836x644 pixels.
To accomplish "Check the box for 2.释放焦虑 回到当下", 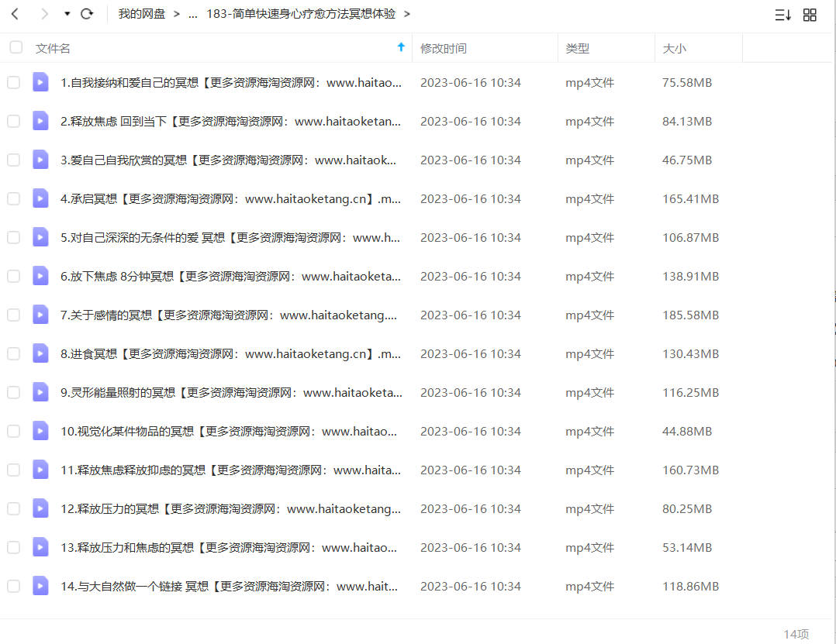I will pyautogui.click(x=13, y=122).
